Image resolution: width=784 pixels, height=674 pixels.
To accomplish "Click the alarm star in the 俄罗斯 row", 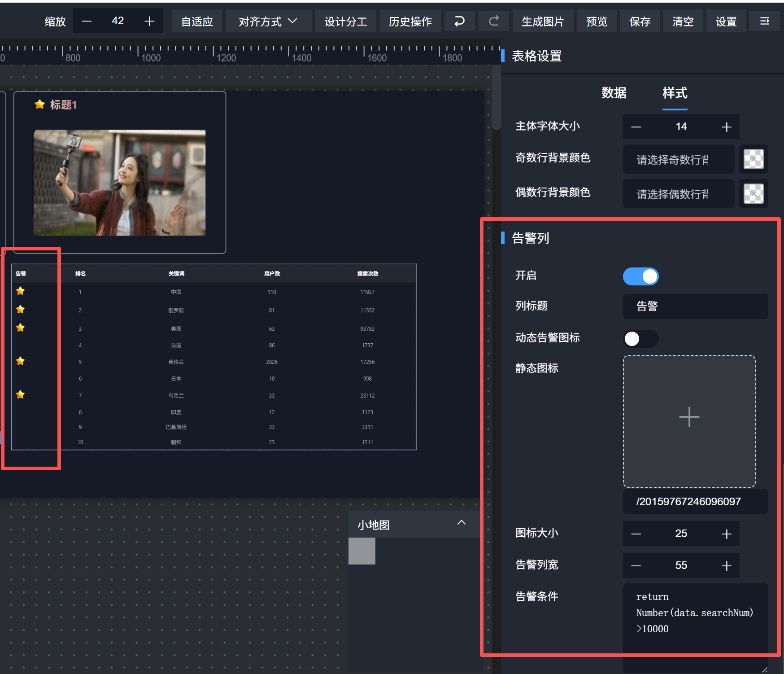I will tap(20, 310).
